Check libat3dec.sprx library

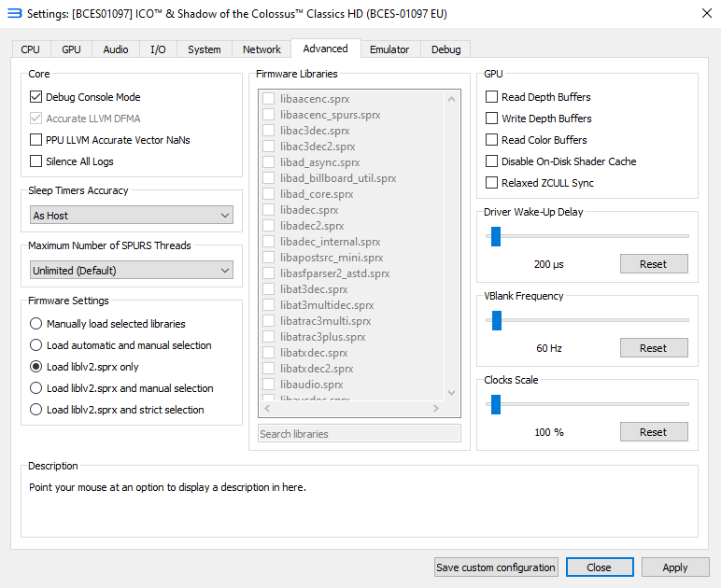(269, 289)
